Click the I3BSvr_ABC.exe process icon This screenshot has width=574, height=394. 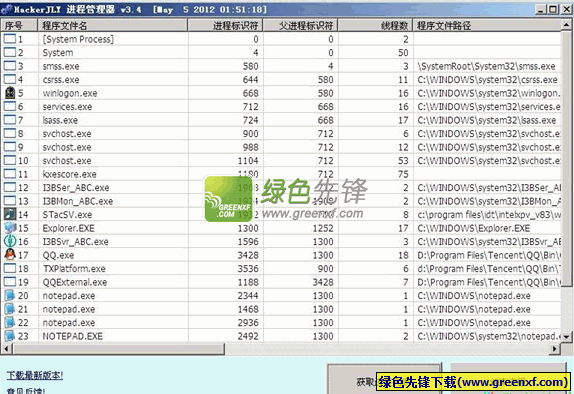point(10,241)
